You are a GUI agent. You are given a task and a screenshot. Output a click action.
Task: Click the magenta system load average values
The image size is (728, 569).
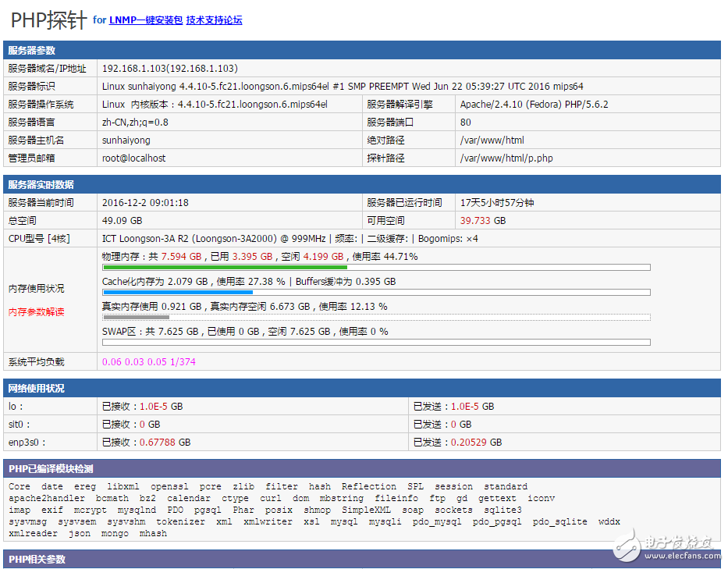[x=148, y=362]
